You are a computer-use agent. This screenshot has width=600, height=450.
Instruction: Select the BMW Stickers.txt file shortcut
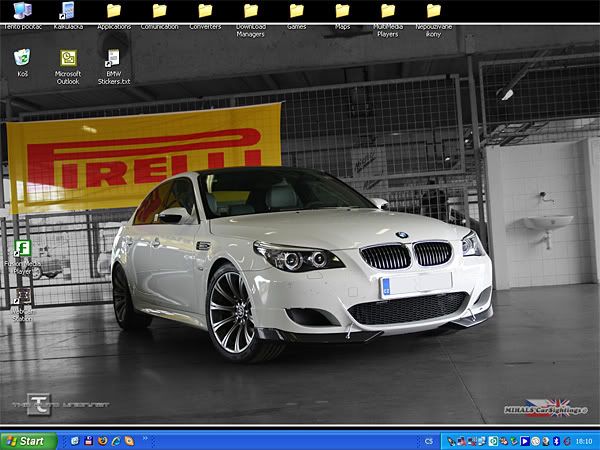114,67
